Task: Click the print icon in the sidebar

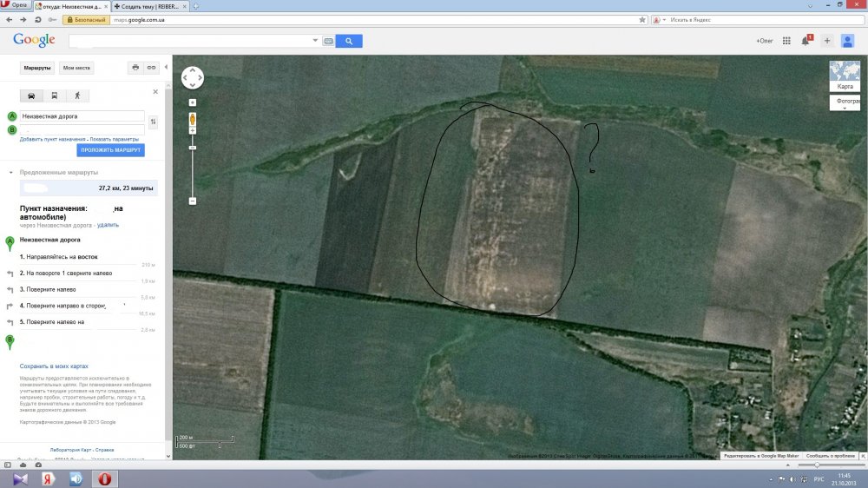Action: click(135, 68)
